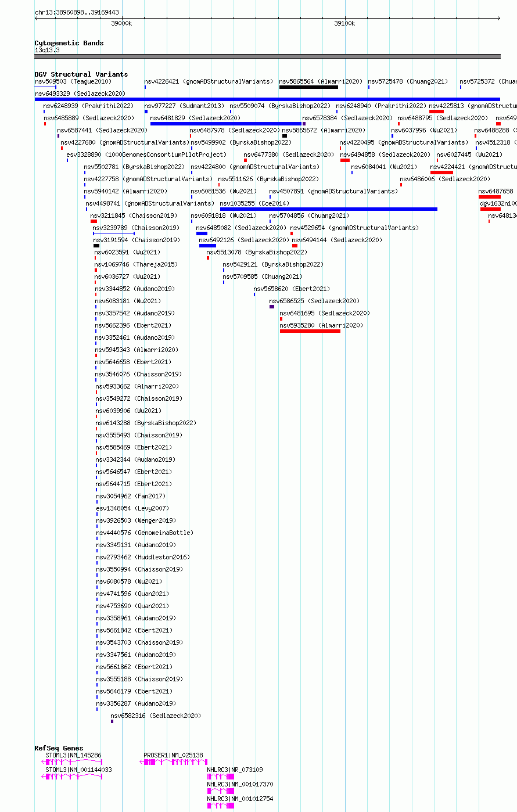Open variant nsv4507891 (gnomADStructuralVariants)

coord(333,192)
